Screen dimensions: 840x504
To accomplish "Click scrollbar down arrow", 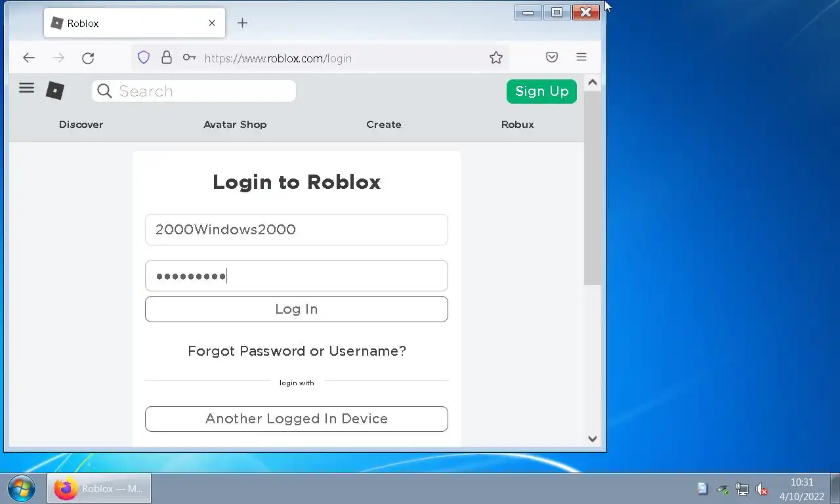I will (592, 439).
